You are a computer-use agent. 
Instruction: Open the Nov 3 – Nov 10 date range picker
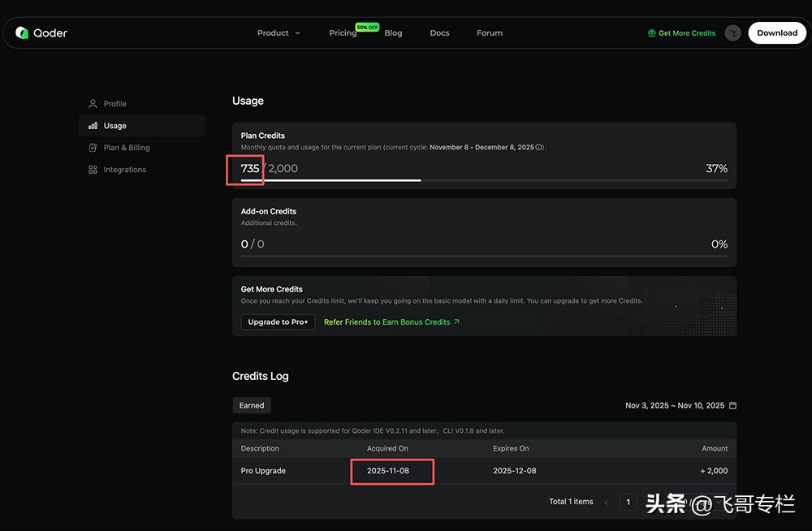tap(675, 405)
